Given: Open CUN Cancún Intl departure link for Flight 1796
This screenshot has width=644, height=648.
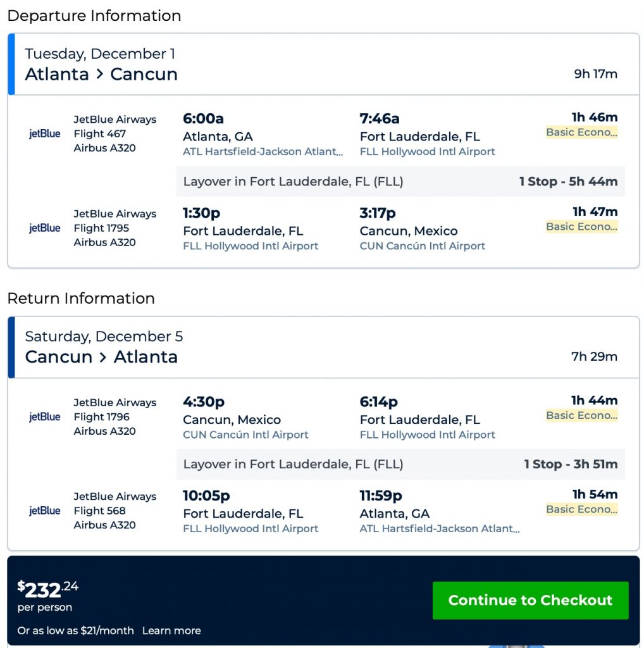Looking at the screenshot, I should point(245,435).
